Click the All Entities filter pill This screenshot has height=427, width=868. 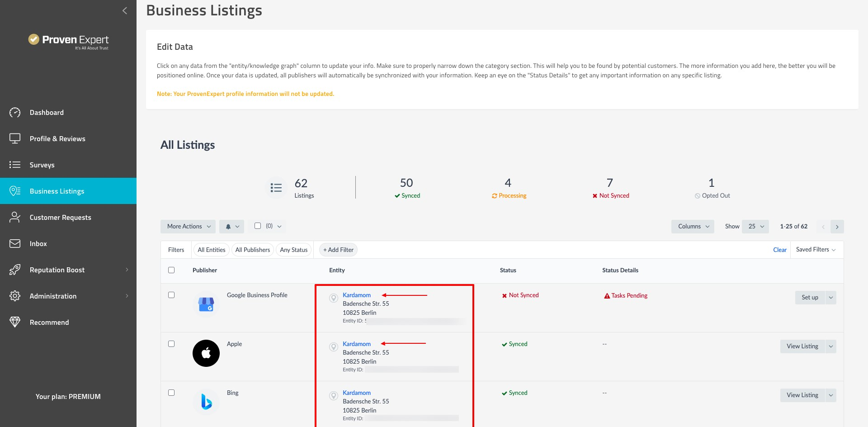coord(212,250)
